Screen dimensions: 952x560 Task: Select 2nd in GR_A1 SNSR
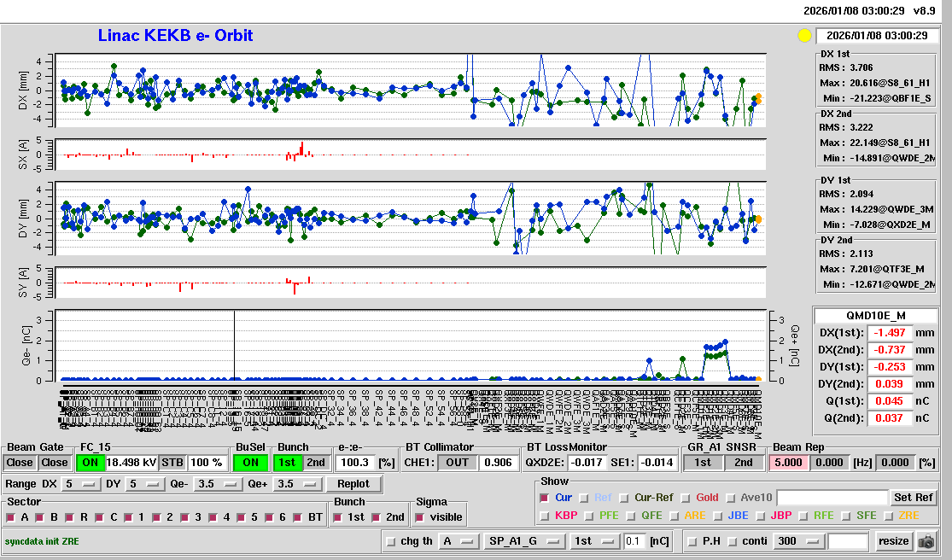[744, 463]
